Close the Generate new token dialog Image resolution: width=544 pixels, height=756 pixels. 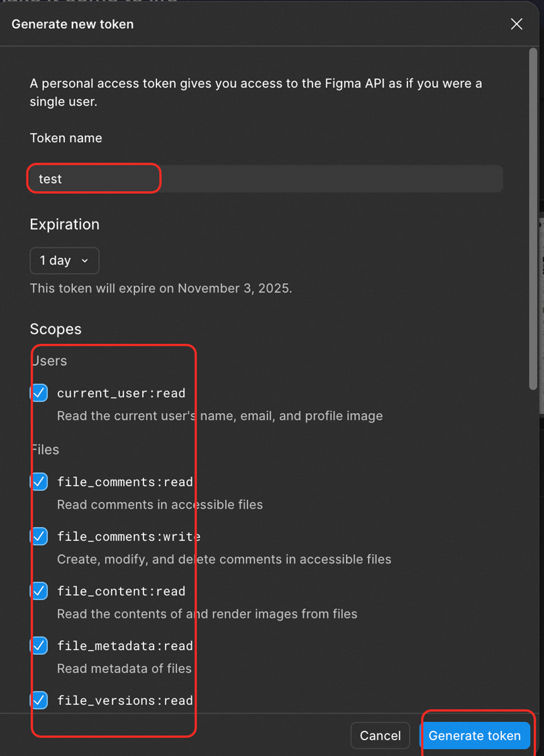(516, 24)
